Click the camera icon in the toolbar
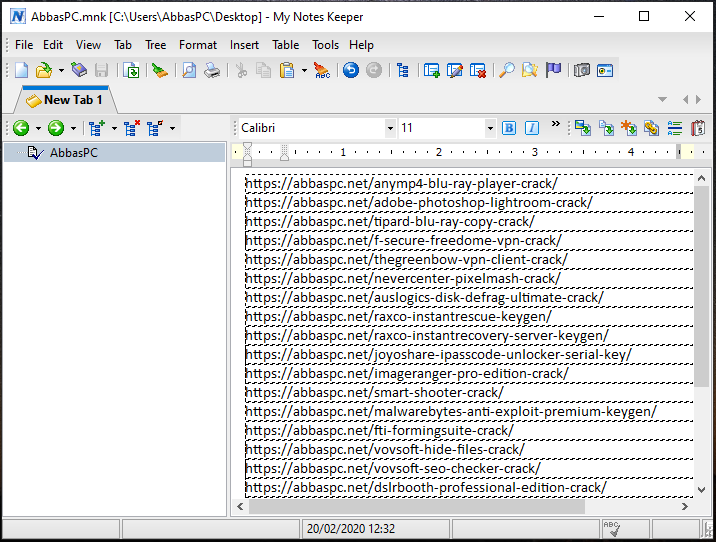 coord(582,70)
